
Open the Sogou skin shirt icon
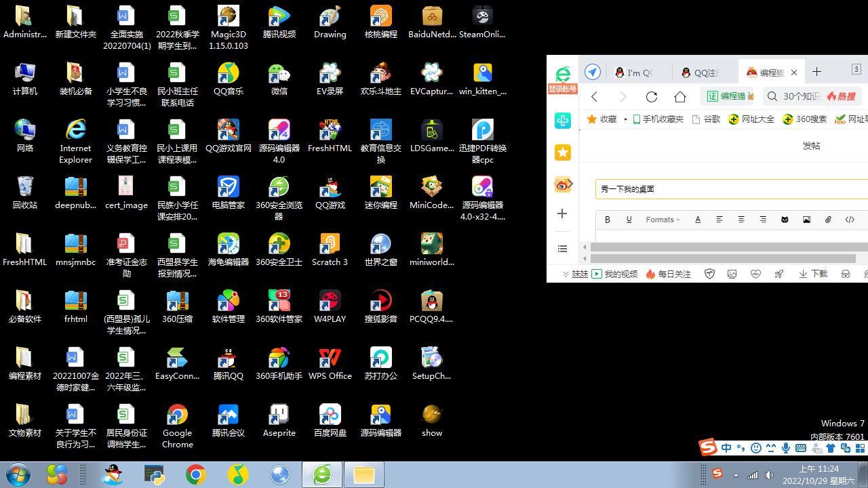(831, 448)
